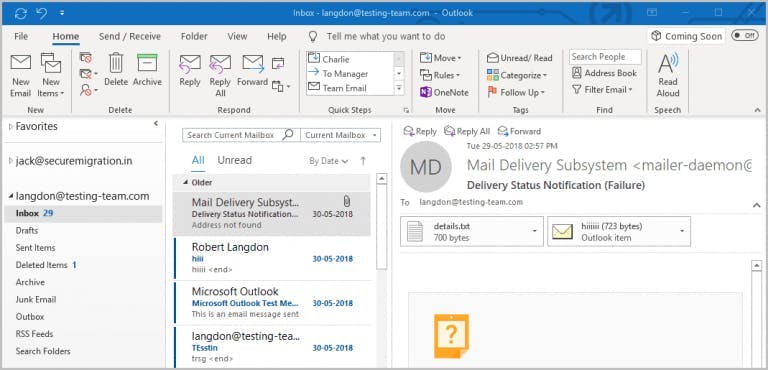Click the Meeting reply icon
This screenshot has width=768, height=370.
pos(278,63)
